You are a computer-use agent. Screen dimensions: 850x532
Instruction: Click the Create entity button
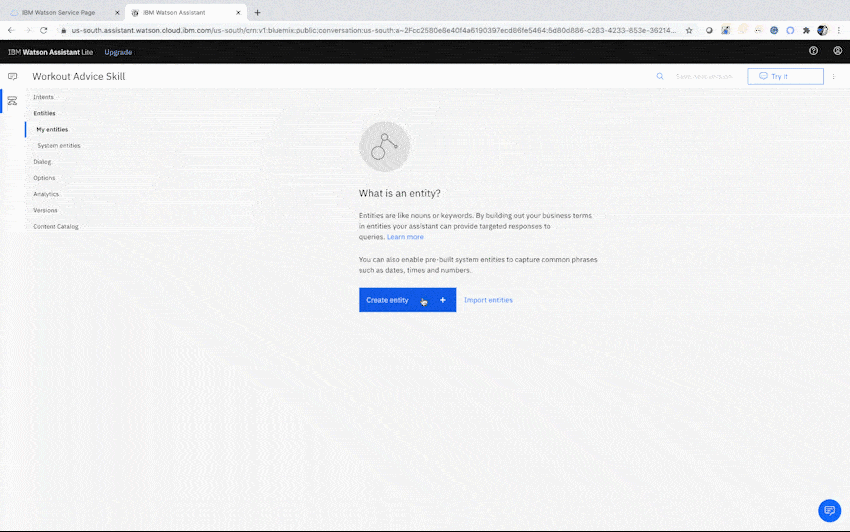coord(407,300)
